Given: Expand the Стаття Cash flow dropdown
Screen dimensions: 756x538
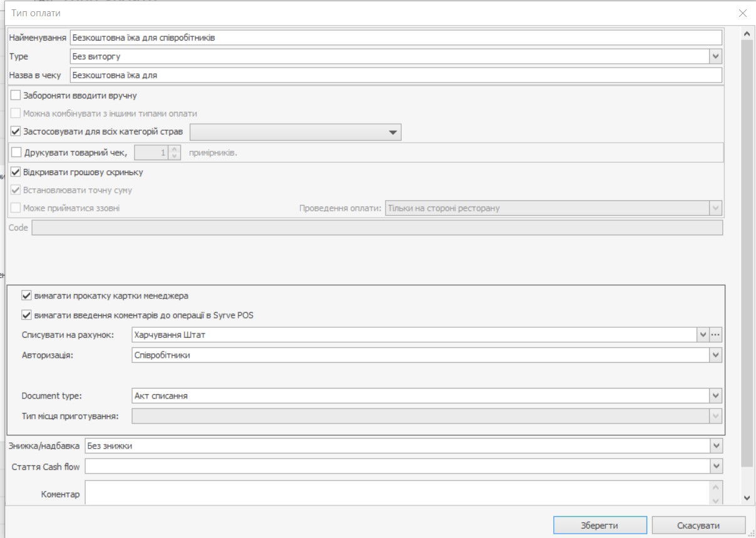Looking at the screenshot, I should (716, 467).
